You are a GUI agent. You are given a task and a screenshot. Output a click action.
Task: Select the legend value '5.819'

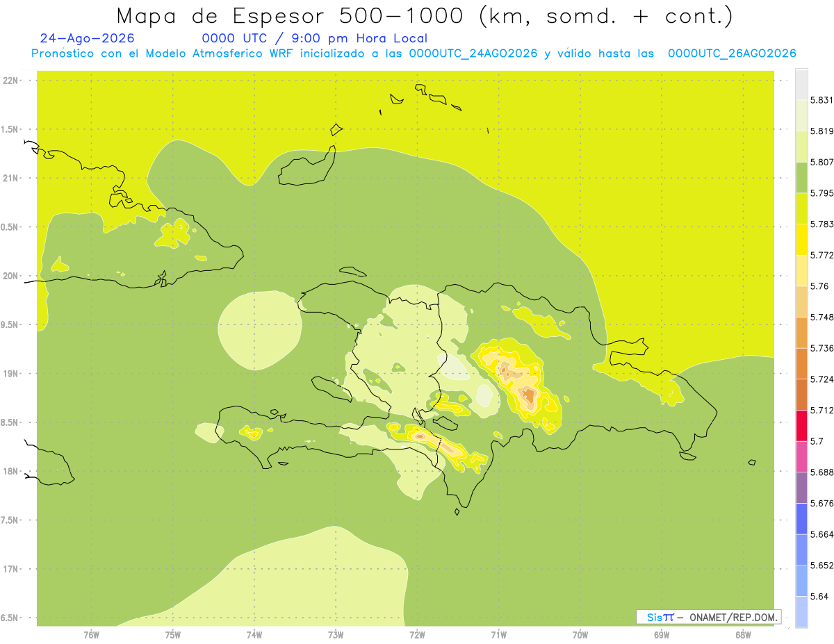coord(822,131)
